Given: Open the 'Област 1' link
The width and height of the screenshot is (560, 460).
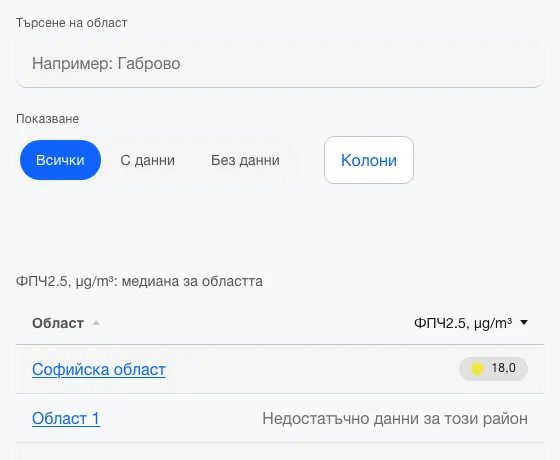Looking at the screenshot, I should [66, 418].
